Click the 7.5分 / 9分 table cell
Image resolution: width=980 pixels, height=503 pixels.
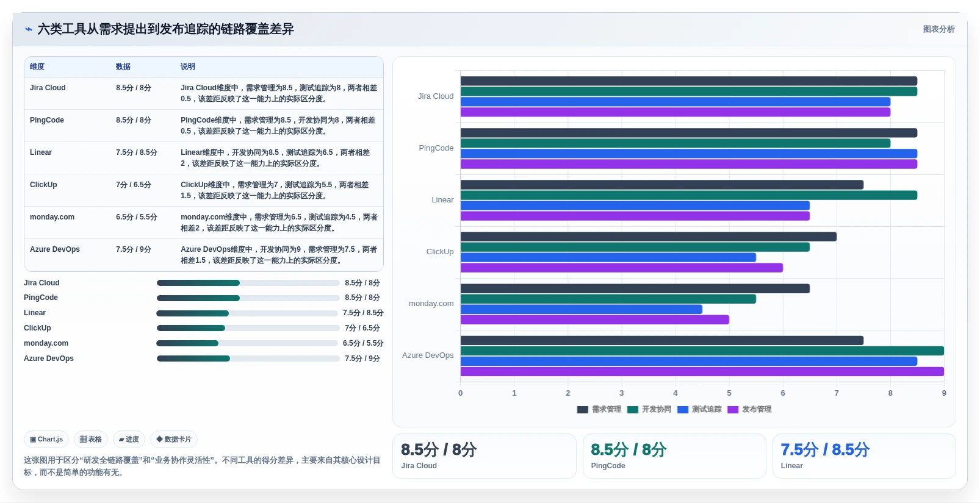click(x=134, y=249)
